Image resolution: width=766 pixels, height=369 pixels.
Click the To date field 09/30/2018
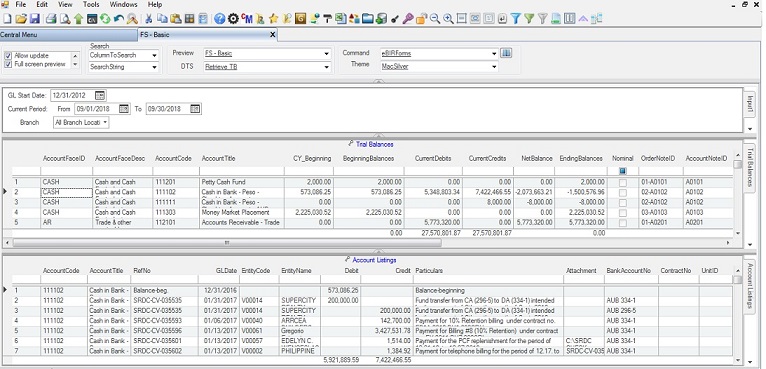pos(168,109)
